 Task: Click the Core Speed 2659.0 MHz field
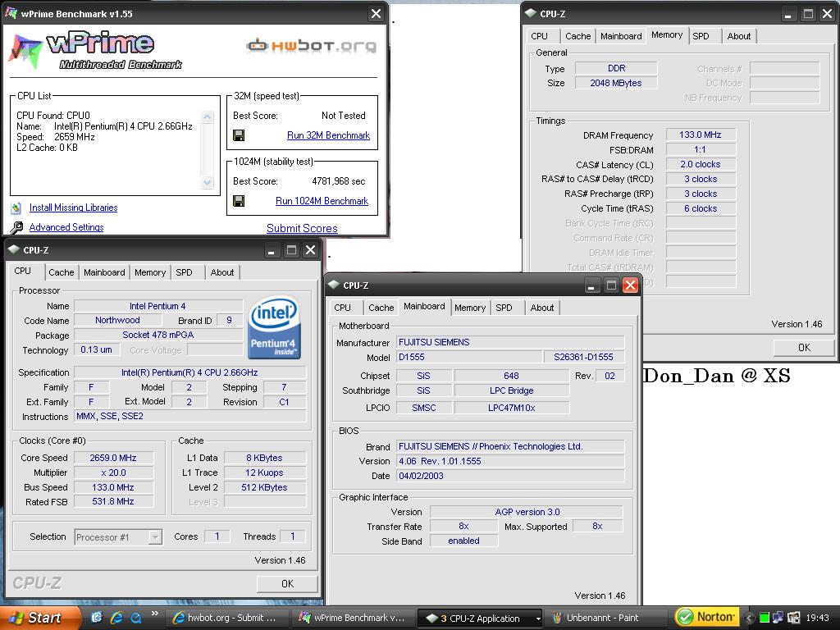click(113, 458)
